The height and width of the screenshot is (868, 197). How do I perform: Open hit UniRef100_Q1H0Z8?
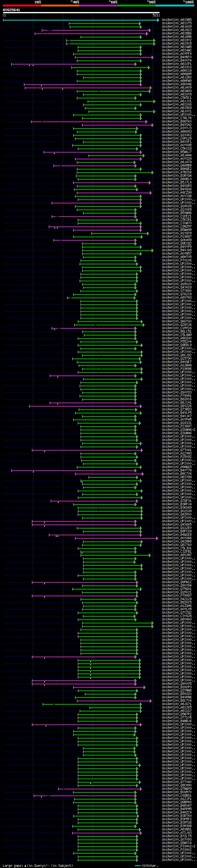tap(177, 206)
